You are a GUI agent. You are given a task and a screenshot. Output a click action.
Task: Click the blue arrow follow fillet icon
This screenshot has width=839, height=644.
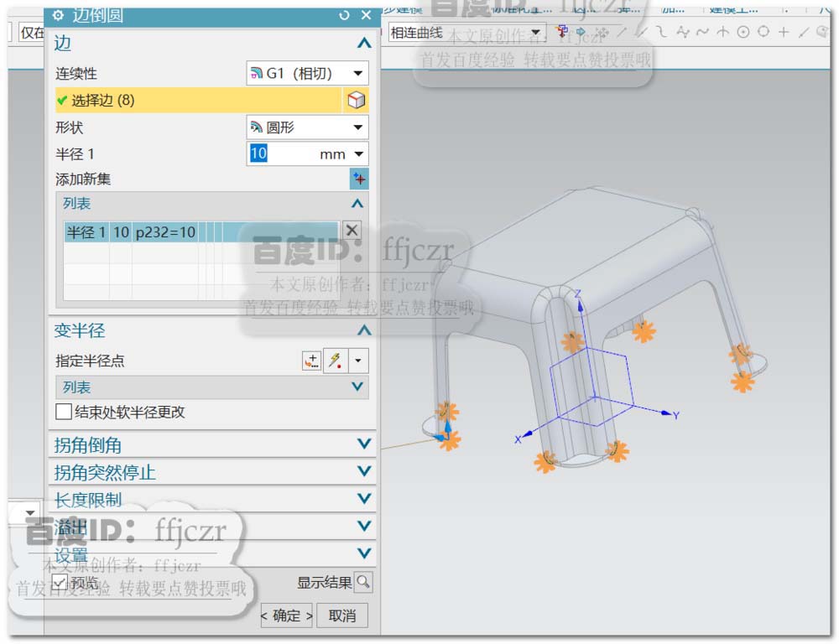click(x=581, y=32)
